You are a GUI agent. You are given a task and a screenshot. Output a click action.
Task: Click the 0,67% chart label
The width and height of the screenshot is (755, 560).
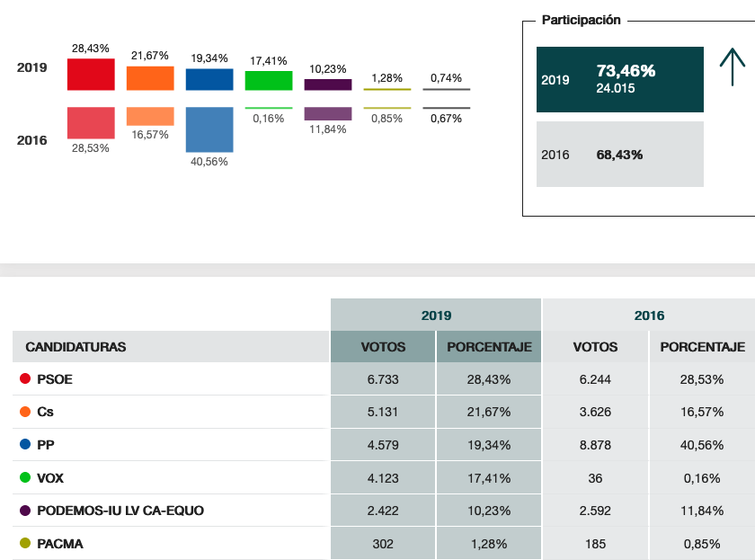click(x=446, y=119)
